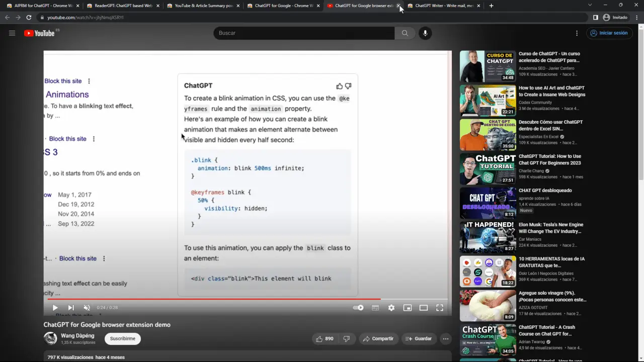This screenshot has width=644, height=362.
Task: Click Charlie Chang channel name
Action: 531,171
